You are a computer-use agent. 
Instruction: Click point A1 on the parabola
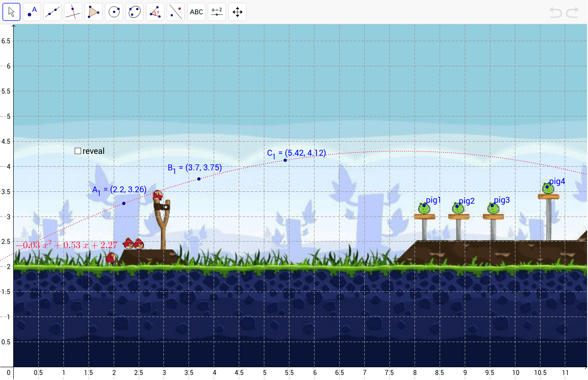click(124, 203)
